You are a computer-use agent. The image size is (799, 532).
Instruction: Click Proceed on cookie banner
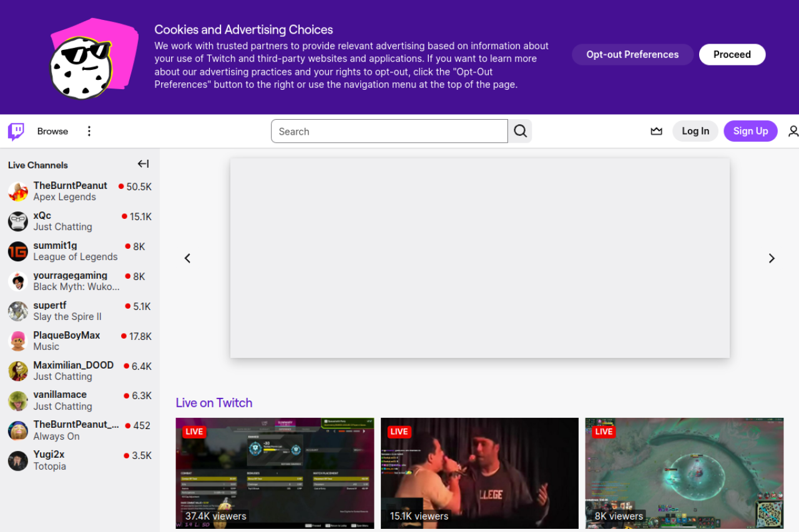point(732,54)
